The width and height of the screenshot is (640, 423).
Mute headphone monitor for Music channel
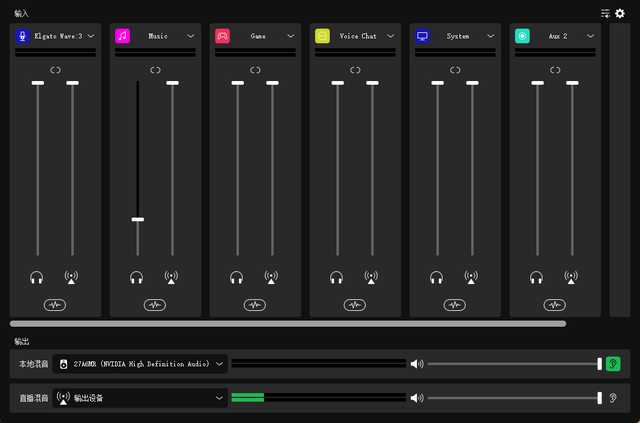pyautogui.click(x=136, y=278)
